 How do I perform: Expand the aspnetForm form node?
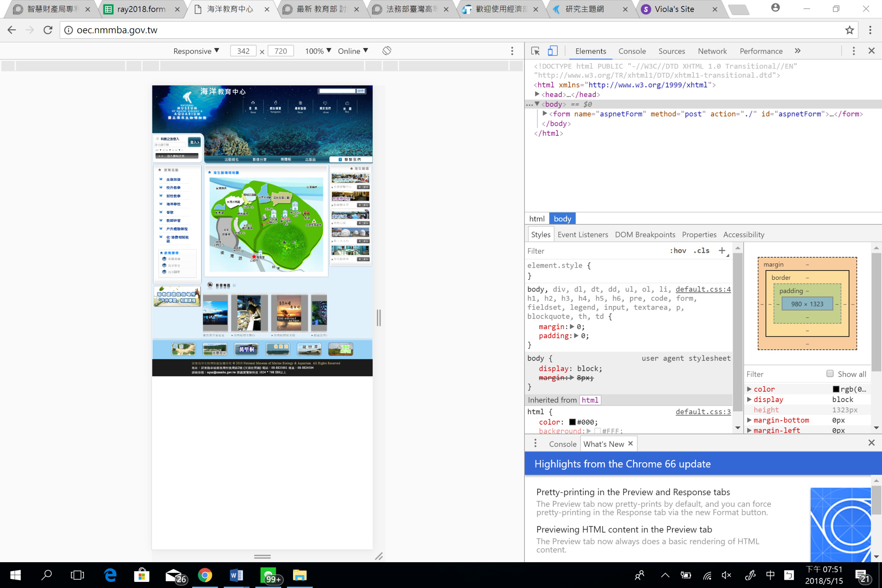click(545, 113)
